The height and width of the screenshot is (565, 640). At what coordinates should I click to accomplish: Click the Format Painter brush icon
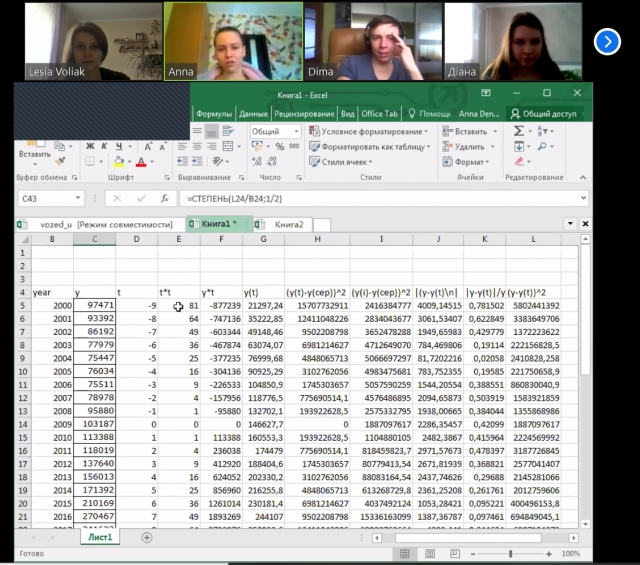(x=60, y=161)
